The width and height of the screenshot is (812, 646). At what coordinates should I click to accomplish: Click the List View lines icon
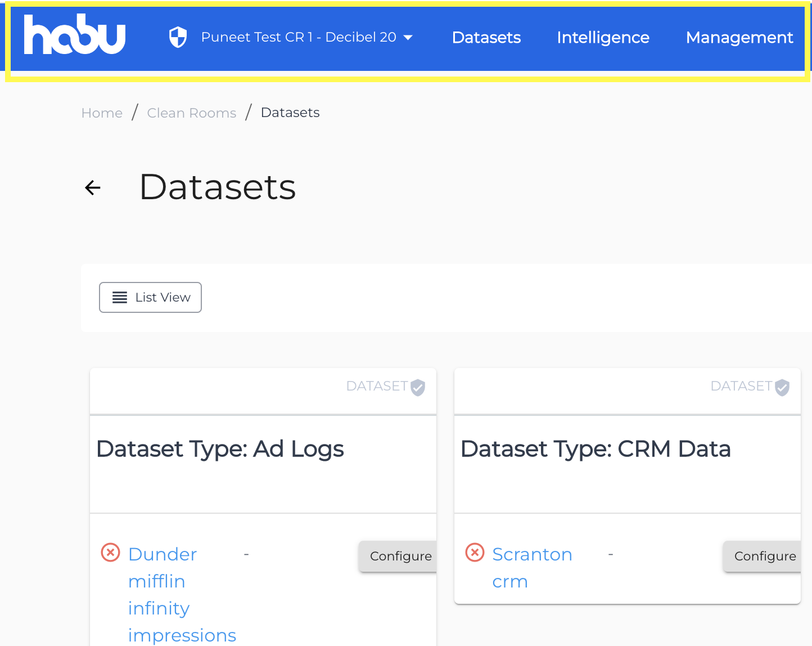120,297
